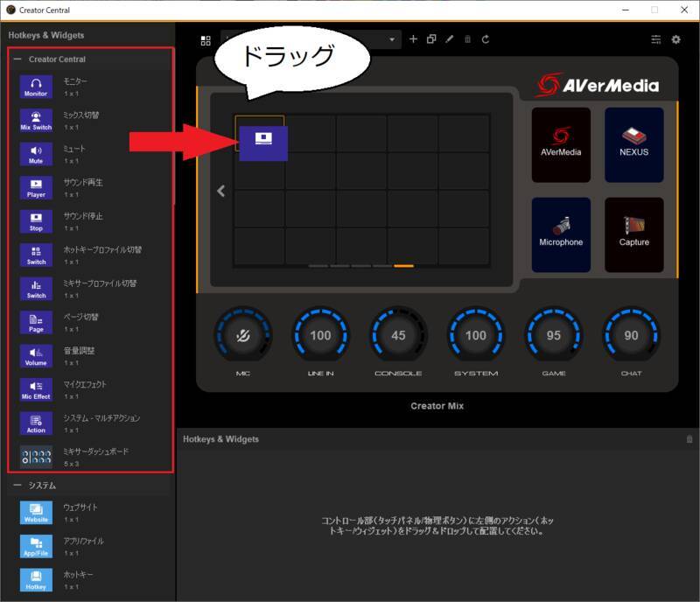Collapse the システム category section
Screen dimensions: 700x602
click(17, 485)
